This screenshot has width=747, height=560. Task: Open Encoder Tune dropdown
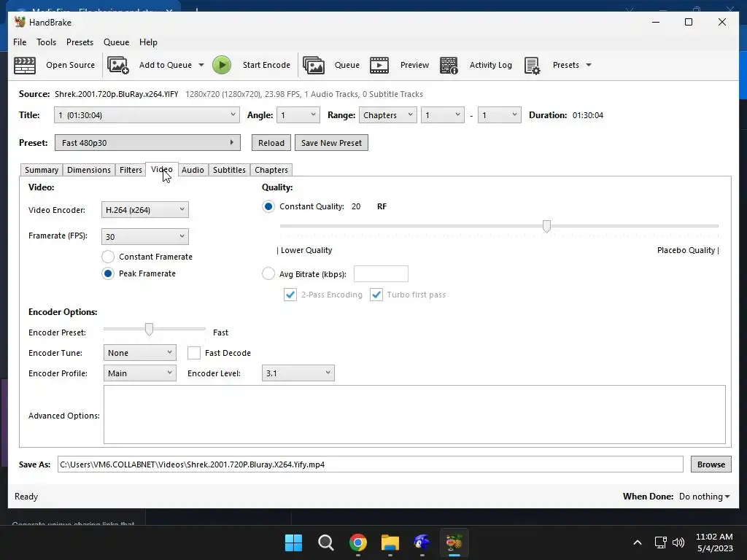(139, 353)
